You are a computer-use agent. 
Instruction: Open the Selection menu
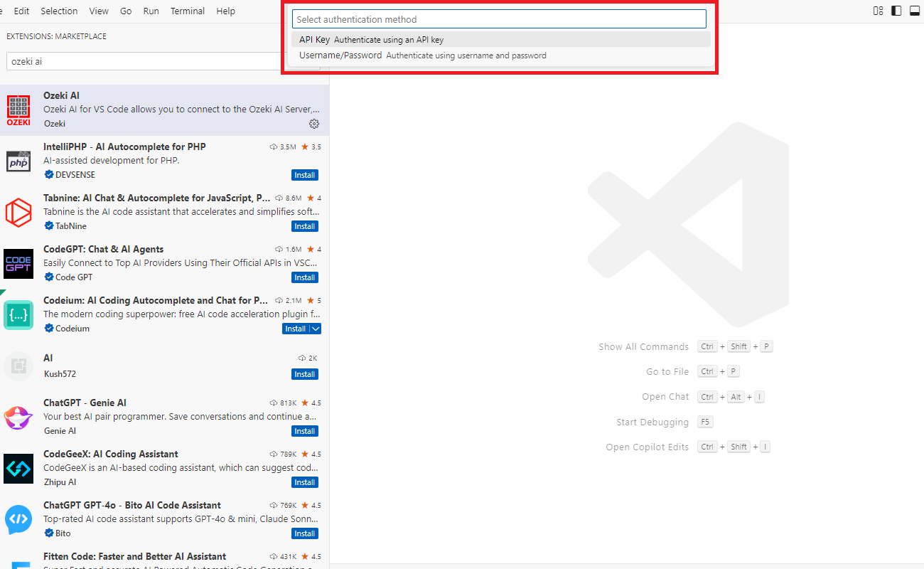pos(59,11)
